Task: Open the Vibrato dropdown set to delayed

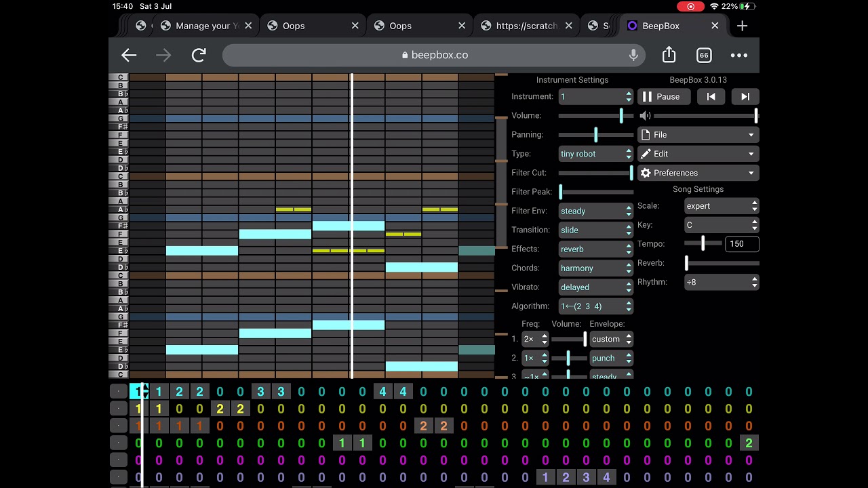Action: [596, 287]
